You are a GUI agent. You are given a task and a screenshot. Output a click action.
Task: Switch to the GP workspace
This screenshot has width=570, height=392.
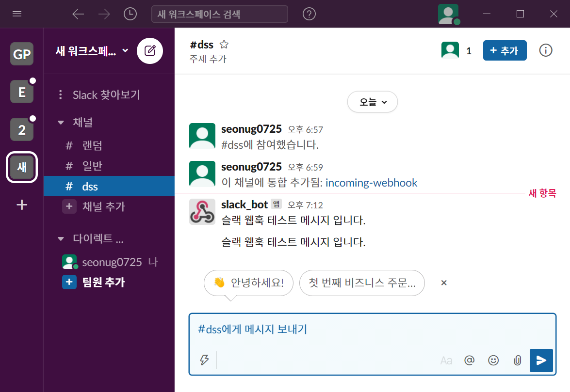(22, 54)
